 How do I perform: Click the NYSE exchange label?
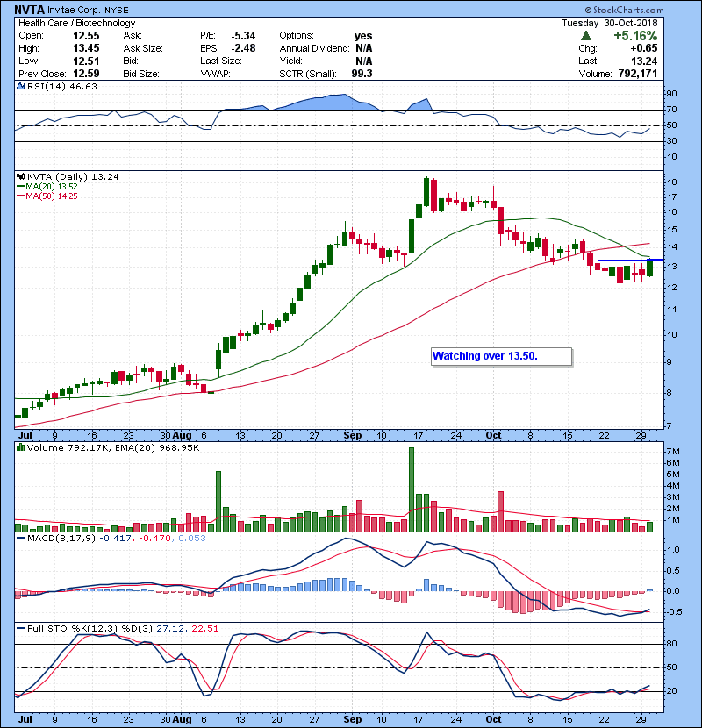pyautogui.click(x=117, y=10)
